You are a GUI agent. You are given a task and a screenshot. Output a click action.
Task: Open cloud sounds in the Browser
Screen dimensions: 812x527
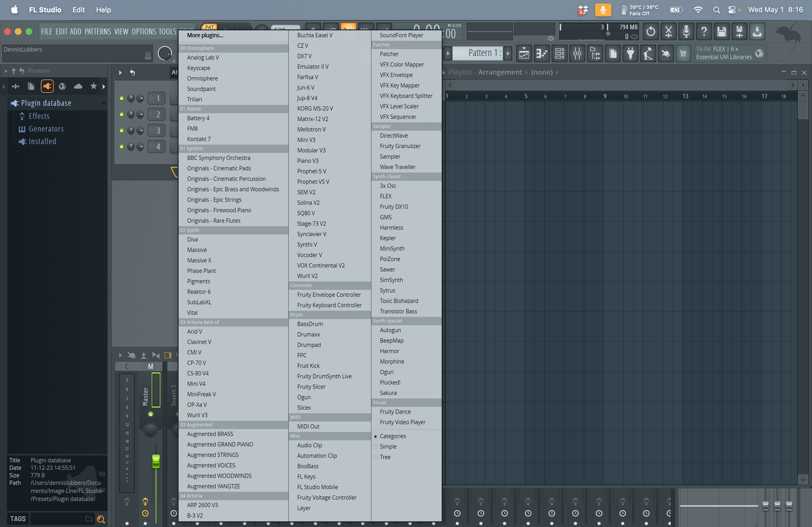pos(78,86)
